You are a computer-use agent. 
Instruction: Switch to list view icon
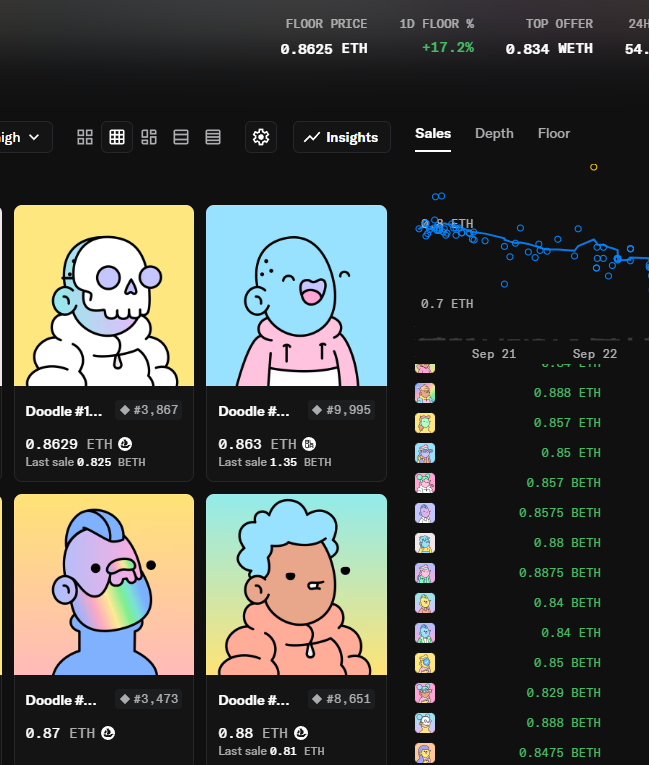pyautogui.click(x=181, y=137)
